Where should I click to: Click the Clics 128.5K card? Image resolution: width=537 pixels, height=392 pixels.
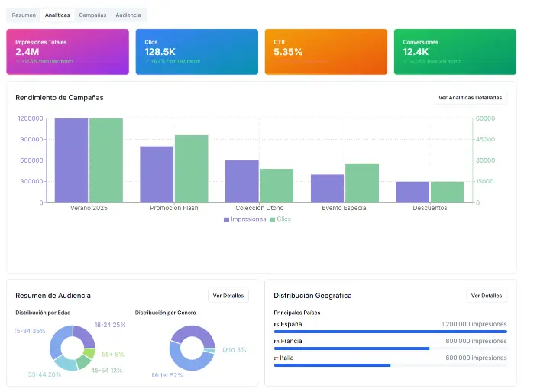point(197,52)
